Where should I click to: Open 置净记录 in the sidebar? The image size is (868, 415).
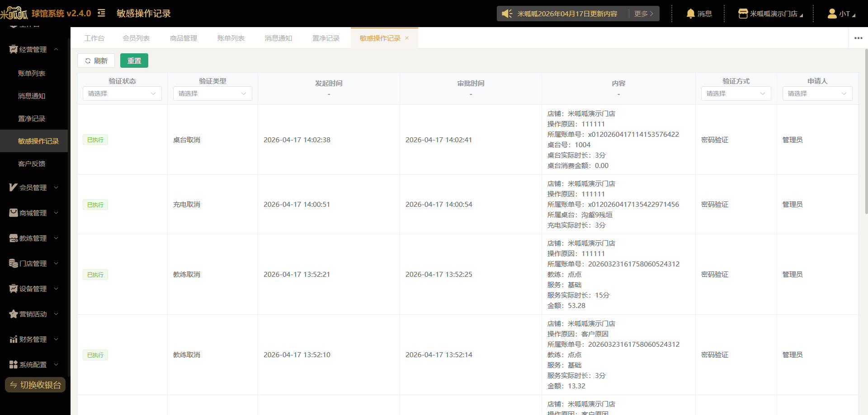pyautogui.click(x=34, y=118)
